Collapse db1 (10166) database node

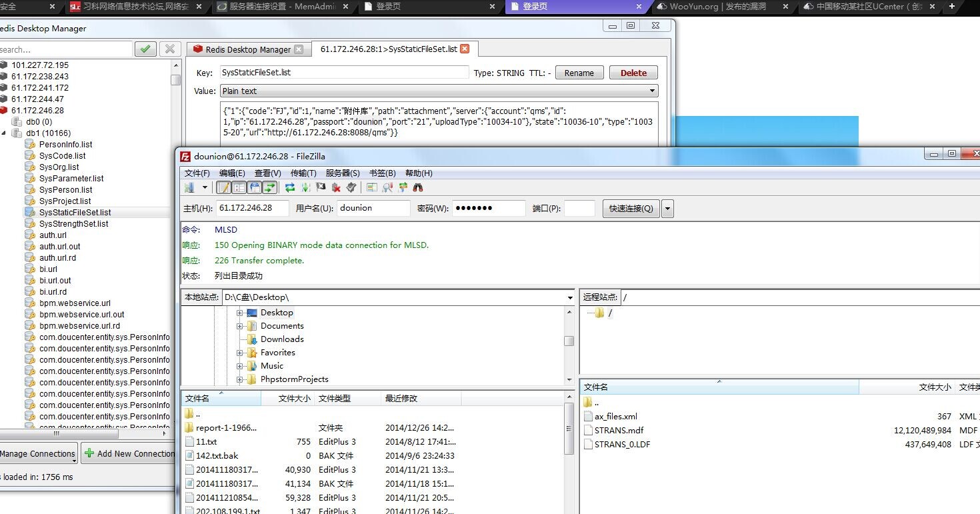pyautogui.click(x=4, y=133)
